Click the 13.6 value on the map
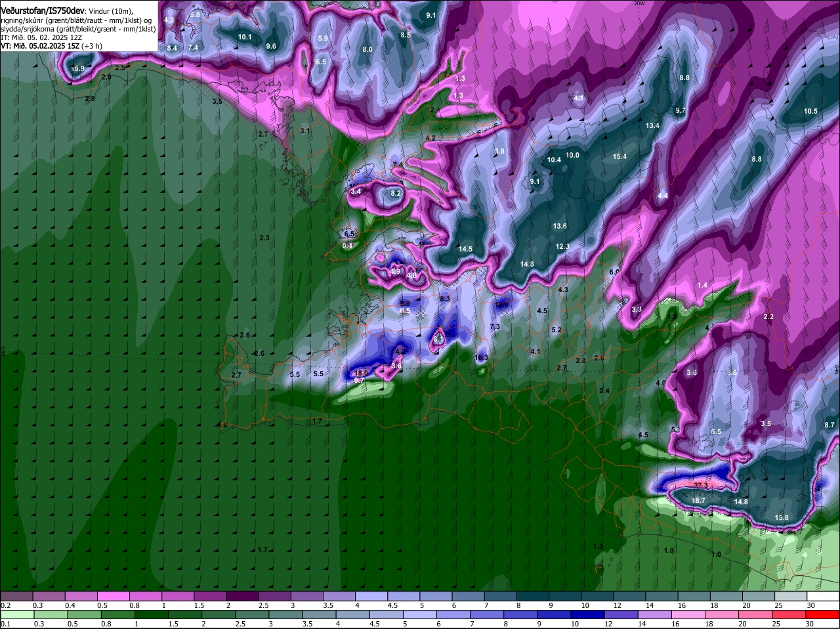840x629 pixels. coord(560,226)
